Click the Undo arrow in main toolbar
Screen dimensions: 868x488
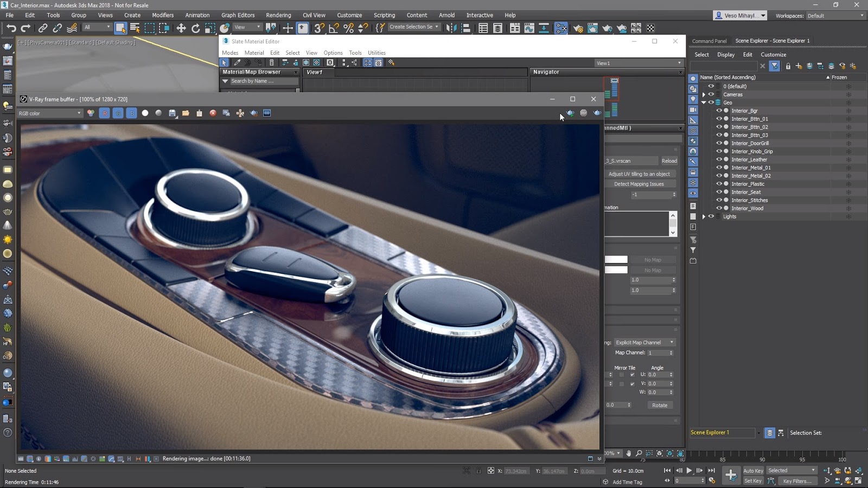[x=11, y=28]
